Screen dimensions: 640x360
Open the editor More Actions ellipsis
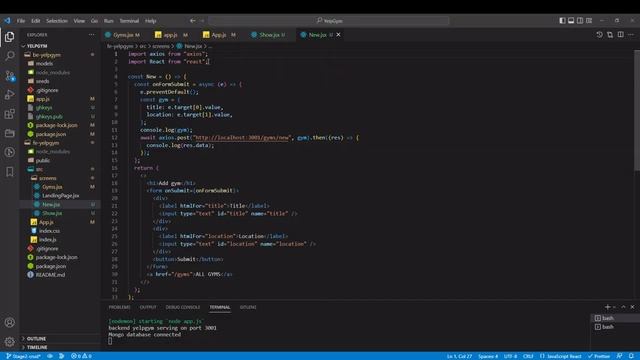631,35
